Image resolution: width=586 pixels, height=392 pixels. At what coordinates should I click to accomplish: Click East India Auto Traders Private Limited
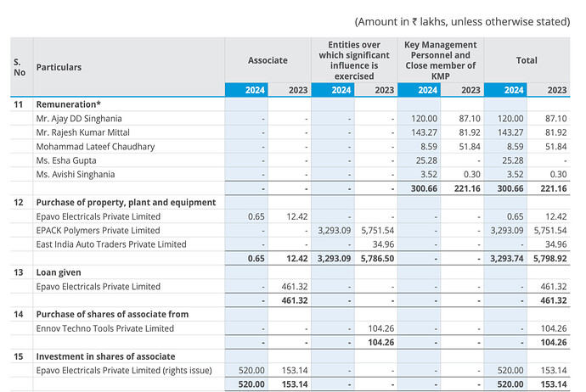pos(111,244)
